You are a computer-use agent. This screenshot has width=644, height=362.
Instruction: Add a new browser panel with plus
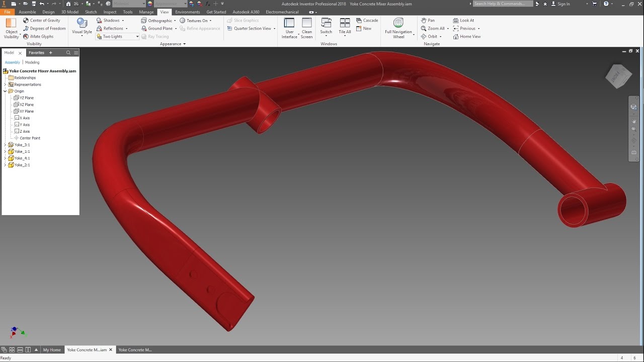(x=50, y=53)
